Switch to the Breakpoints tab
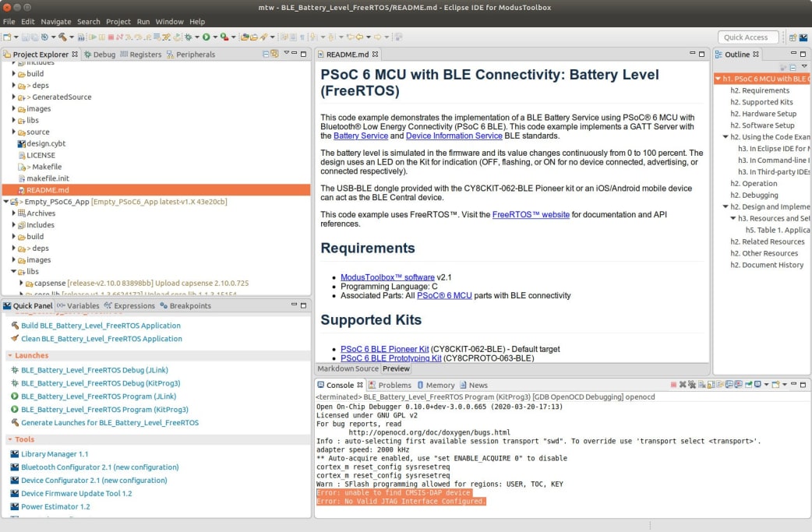 pos(185,306)
